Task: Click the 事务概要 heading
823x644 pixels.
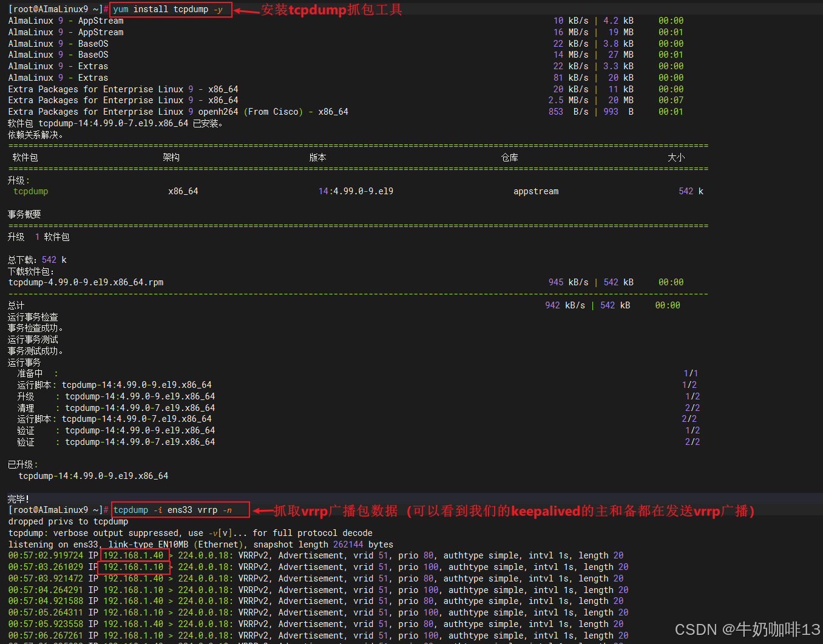Action: click(x=24, y=214)
